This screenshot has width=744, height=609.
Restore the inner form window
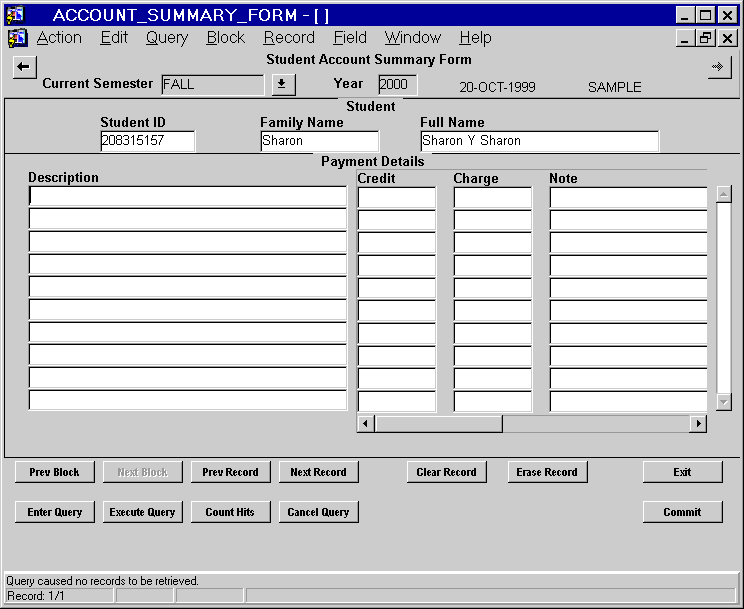(706, 38)
